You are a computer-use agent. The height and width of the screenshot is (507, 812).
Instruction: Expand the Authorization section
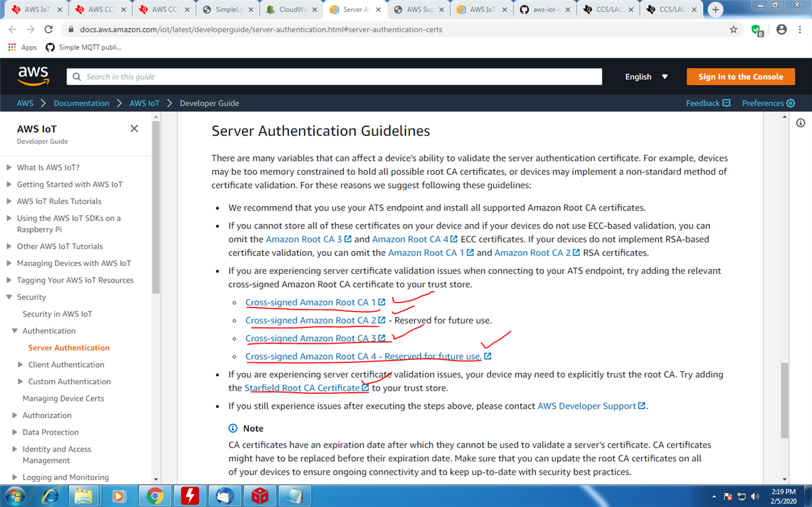point(15,415)
